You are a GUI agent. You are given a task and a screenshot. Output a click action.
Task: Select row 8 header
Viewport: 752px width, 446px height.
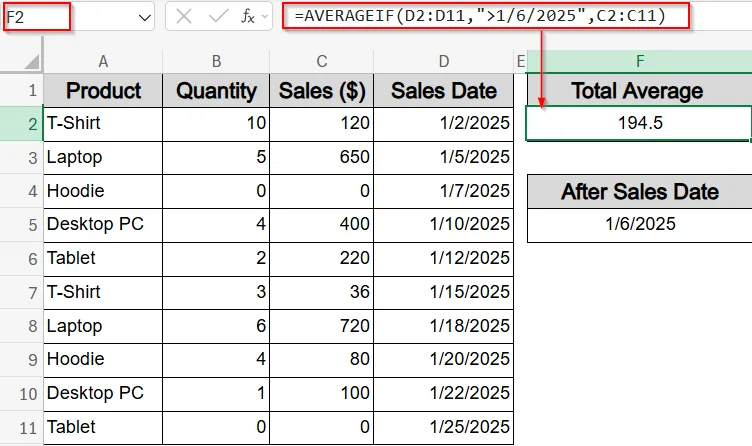[x=22, y=326]
